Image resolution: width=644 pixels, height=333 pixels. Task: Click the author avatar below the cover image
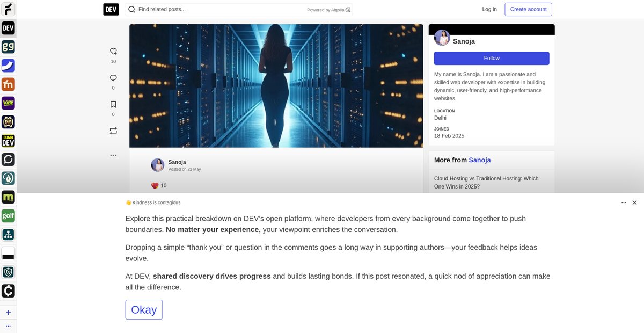[x=157, y=165]
